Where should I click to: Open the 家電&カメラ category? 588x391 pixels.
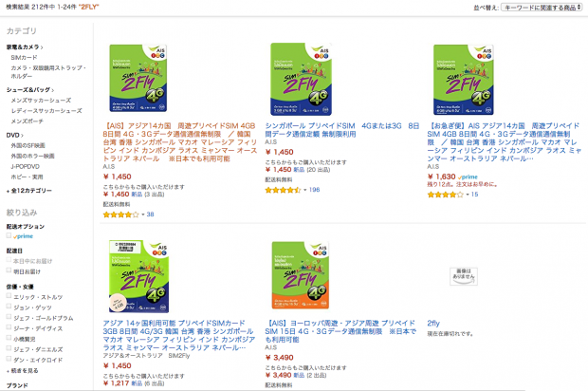[x=25, y=47]
